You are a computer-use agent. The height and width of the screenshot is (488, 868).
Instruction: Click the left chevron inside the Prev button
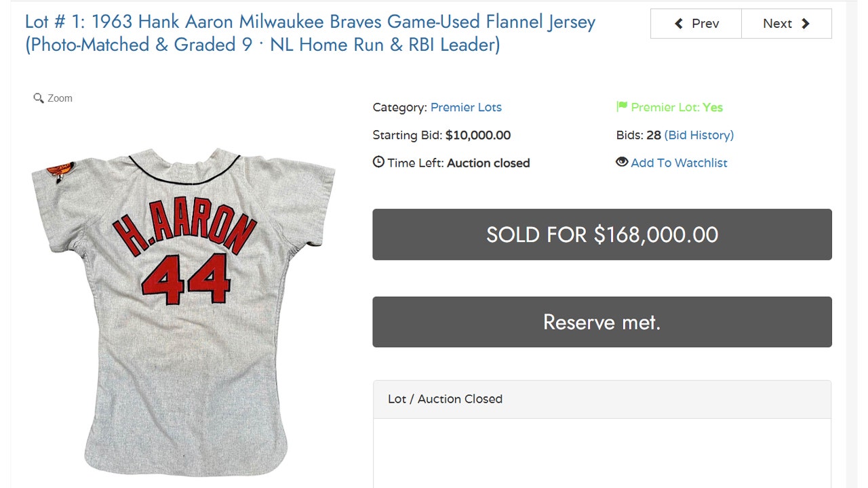pyautogui.click(x=678, y=23)
